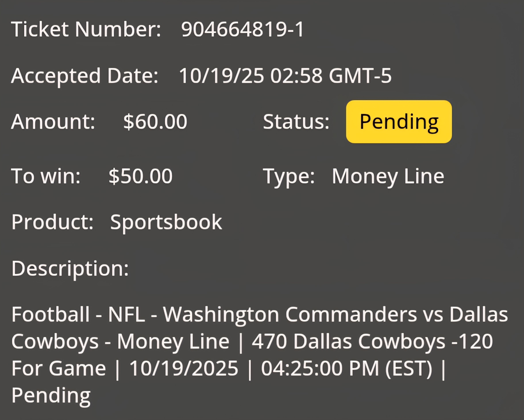
Task: Select the accepted date 10/19/25 02:58 GMT-5
Action: pyautogui.click(x=285, y=76)
